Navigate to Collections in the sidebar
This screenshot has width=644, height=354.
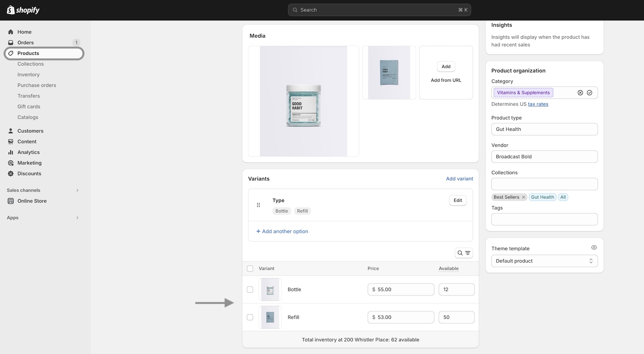pyautogui.click(x=30, y=64)
